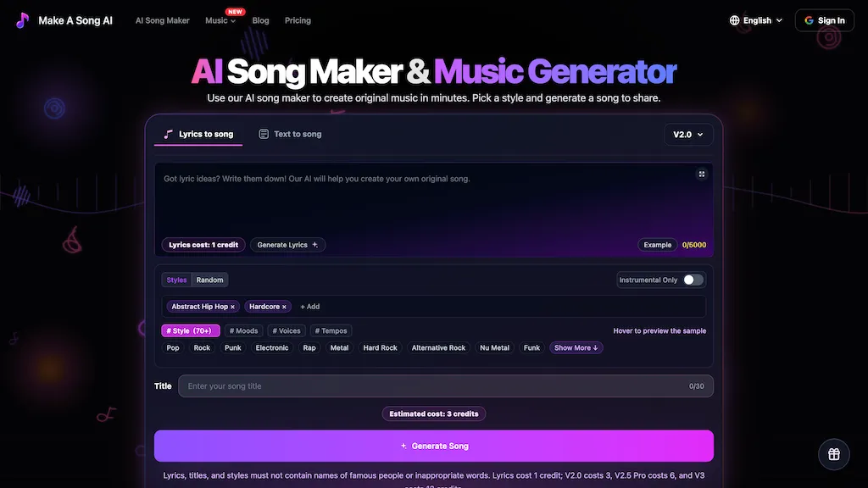Select the # Moods category
This screenshot has height=488, width=868.
243,331
